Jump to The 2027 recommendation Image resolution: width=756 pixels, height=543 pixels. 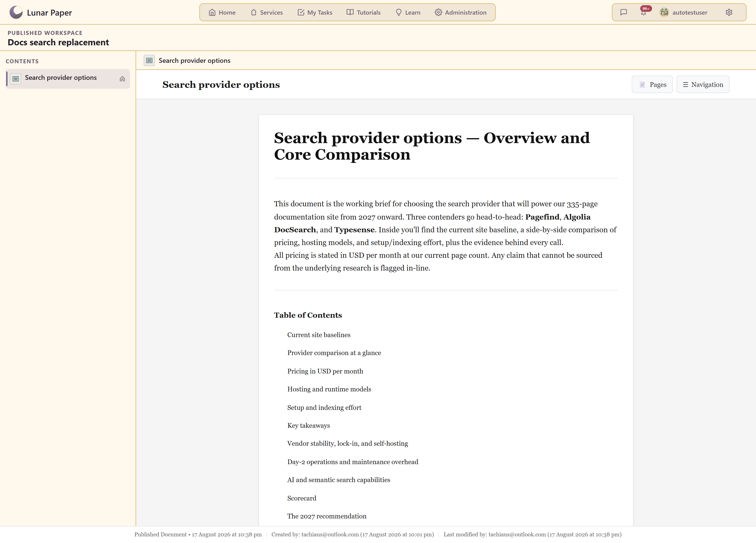click(327, 516)
